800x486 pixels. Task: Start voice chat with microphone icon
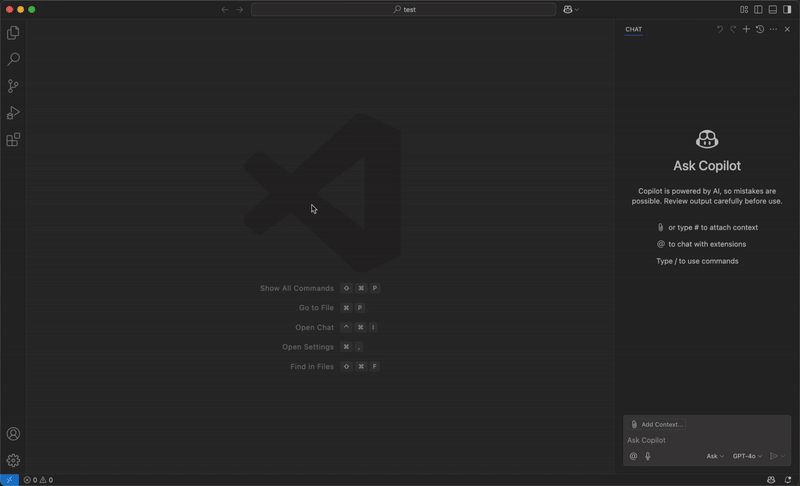tap(647, 456)
